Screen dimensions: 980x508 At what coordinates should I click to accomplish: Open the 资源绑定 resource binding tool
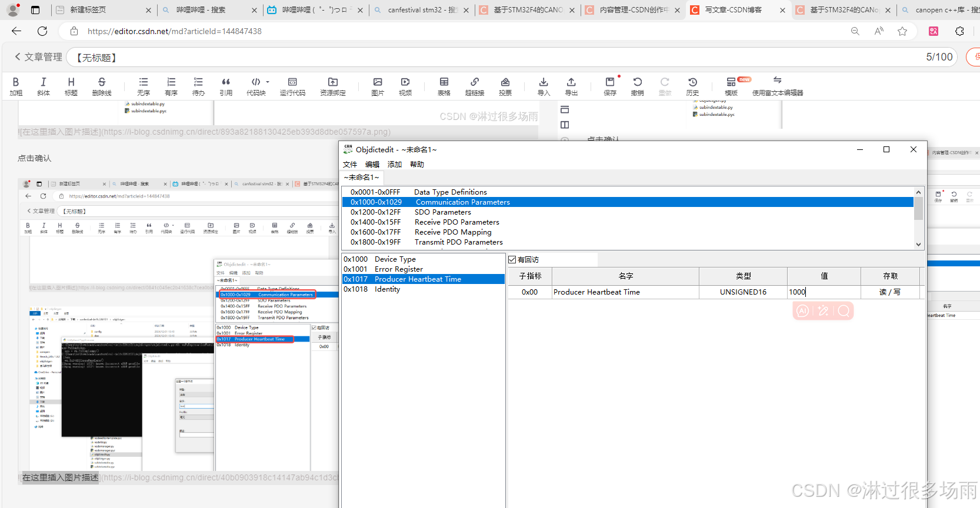pos(333,86)
